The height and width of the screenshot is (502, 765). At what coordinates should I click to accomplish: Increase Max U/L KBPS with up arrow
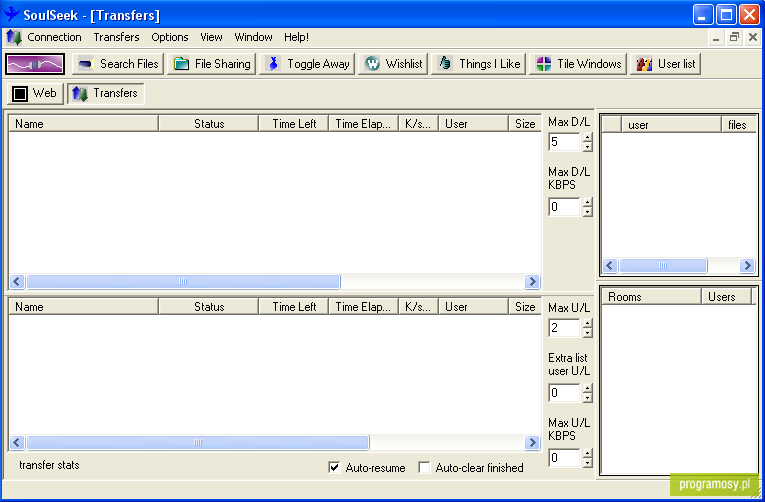click(587, 453)
